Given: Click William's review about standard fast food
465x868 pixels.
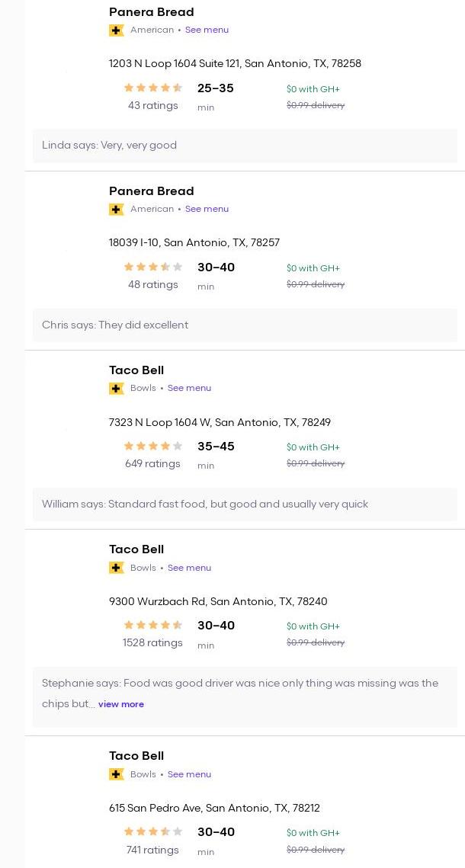Looking at the screenshot, I should (x=205, y=504).
